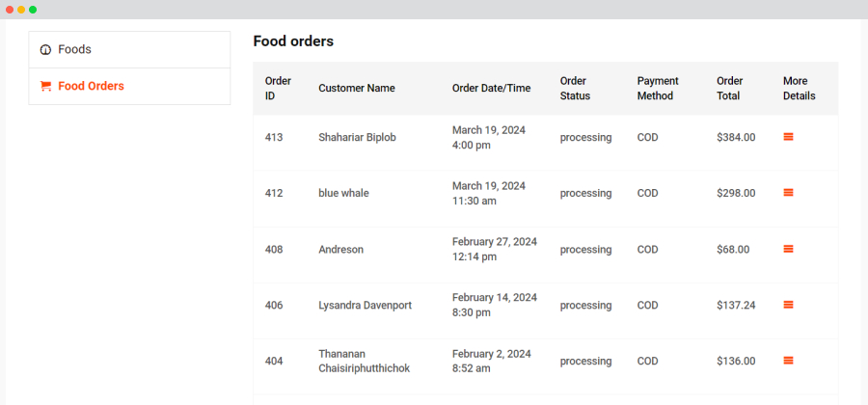Click the Order ID column header
868x405 pixels.
278,88
